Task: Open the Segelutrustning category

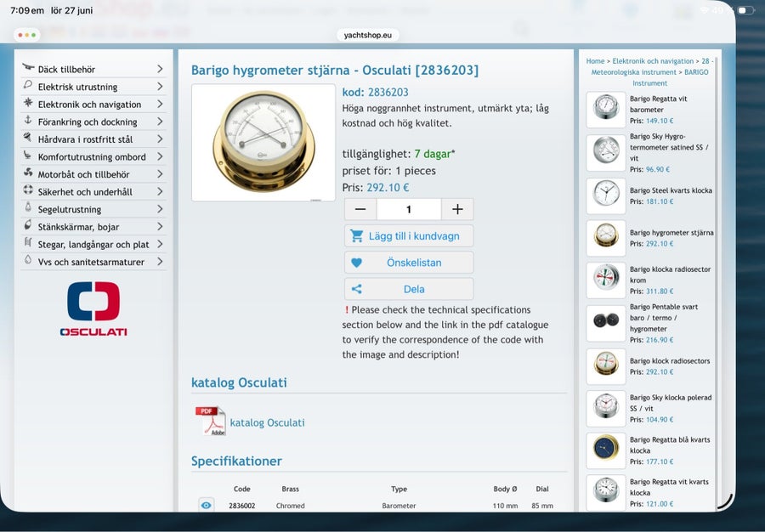Action: [93, 209]
